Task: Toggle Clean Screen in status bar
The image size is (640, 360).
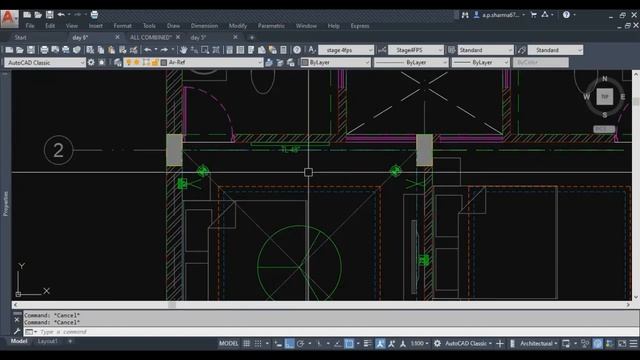Action: tap(622, 344)
